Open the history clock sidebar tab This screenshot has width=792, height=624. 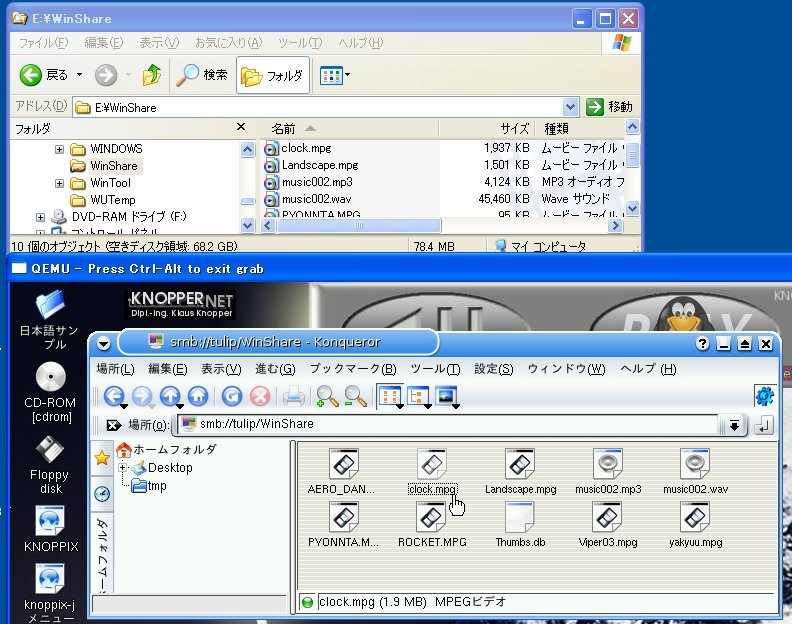(x=102, y=494)
